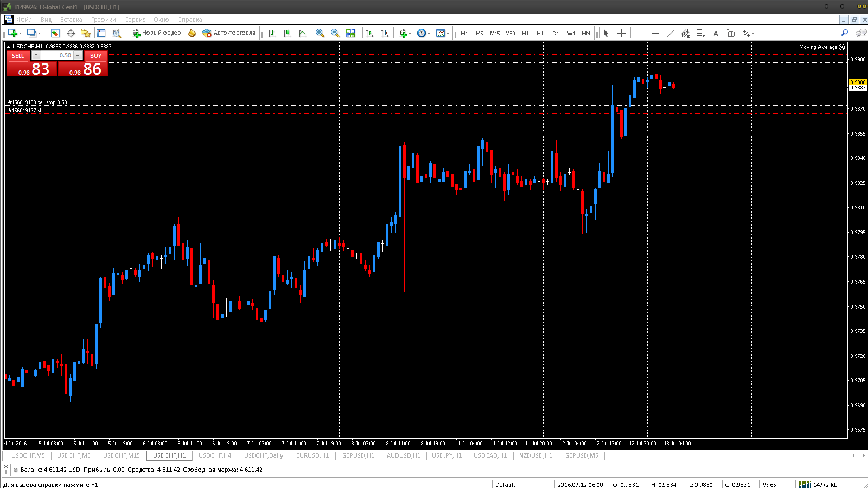Open the chat bubbles icon
Viewport: 868px width, 488px height.
coord(860,33)
